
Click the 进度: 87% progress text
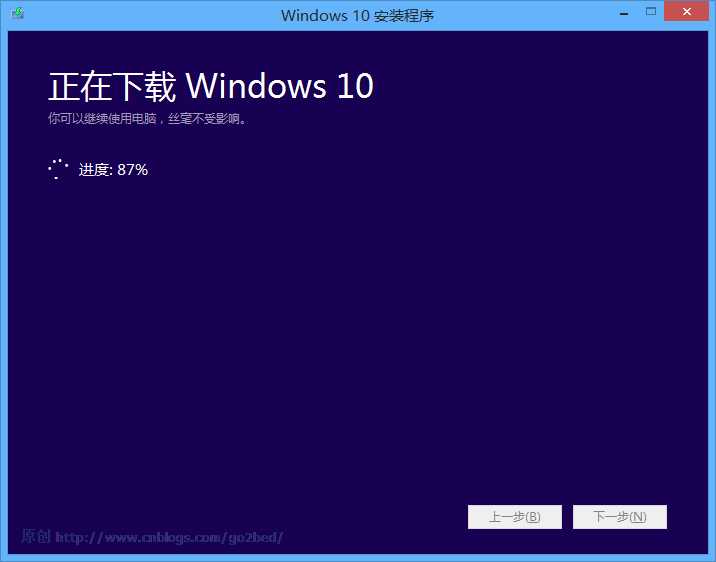click(113, 170)
